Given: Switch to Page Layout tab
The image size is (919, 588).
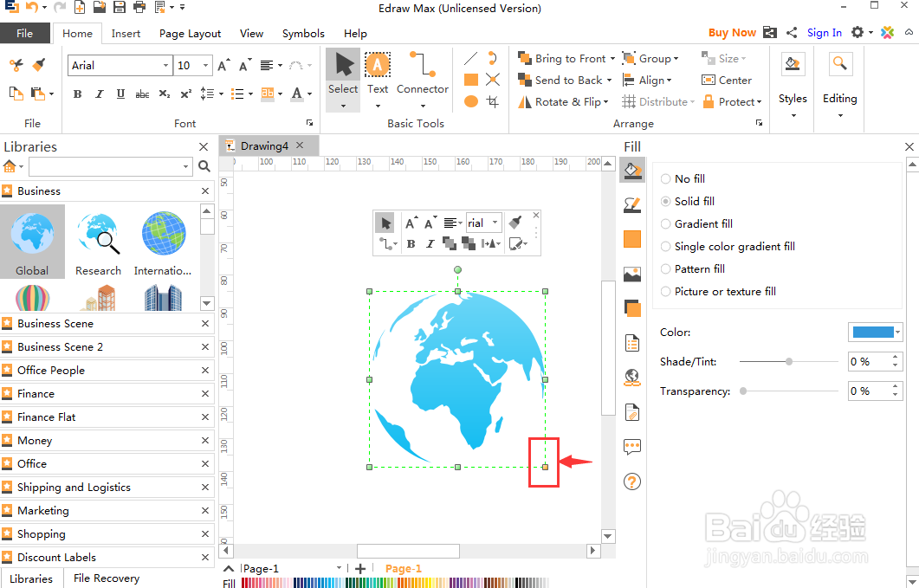Looking at the screenshot, I should pyautogui.click(x=190, y=34).
